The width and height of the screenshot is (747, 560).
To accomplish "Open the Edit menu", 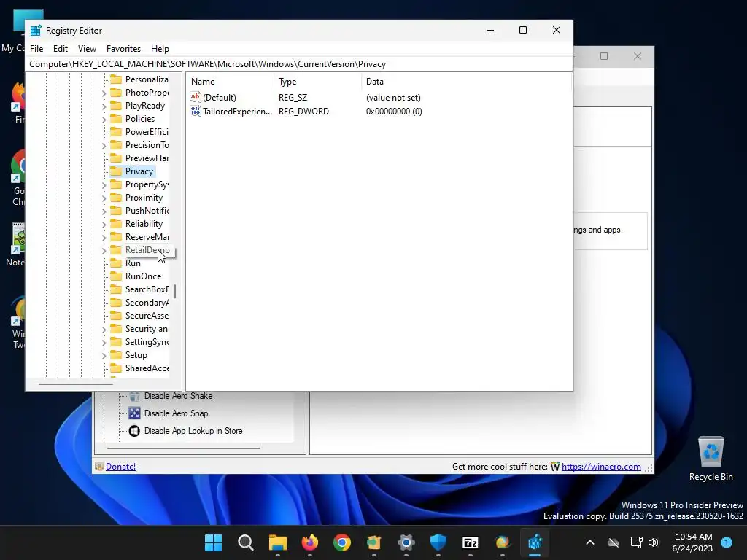I will (60, 49).
